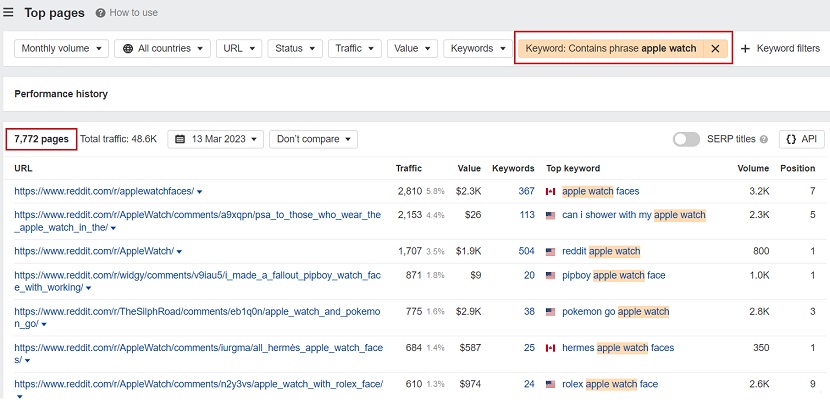The width and height of the screenshot is (830, 400).
Task: Expand the caret next to r/AppleWatch/ URL
Action: [179, 252]
